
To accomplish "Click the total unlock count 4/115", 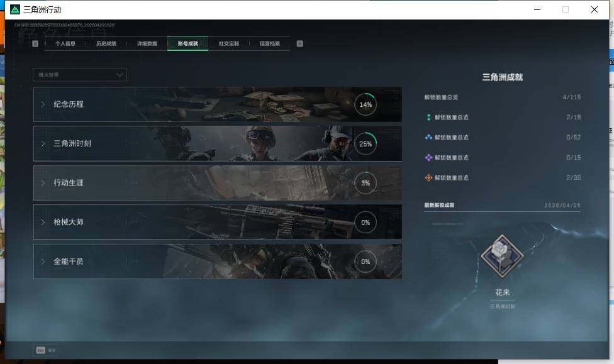I will point(572,97).
